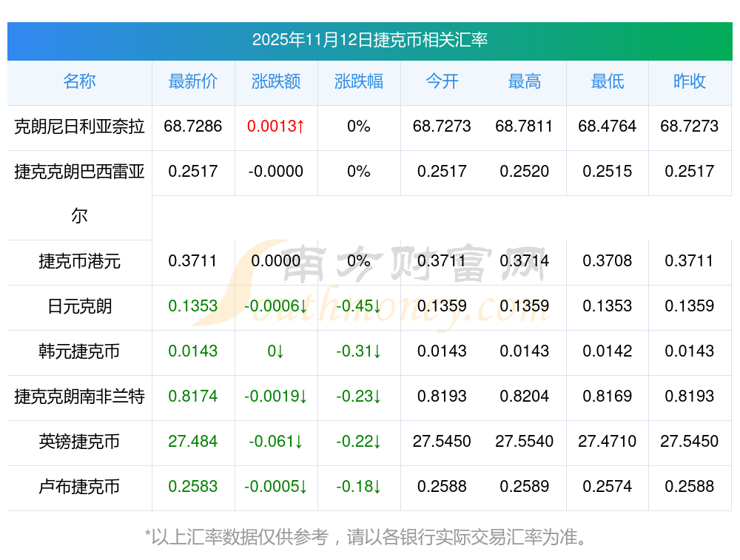Viewport: 740px width, 560px height.
Task: Open the 日元克朗 currency pair
Action: click(x=79, y=306)
